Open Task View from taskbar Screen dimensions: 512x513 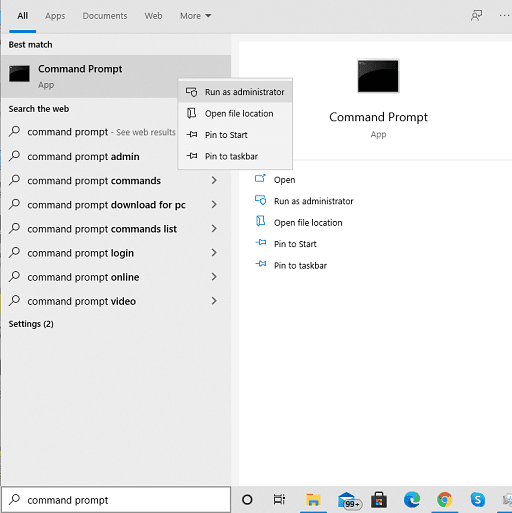click(x=279, y=500)
